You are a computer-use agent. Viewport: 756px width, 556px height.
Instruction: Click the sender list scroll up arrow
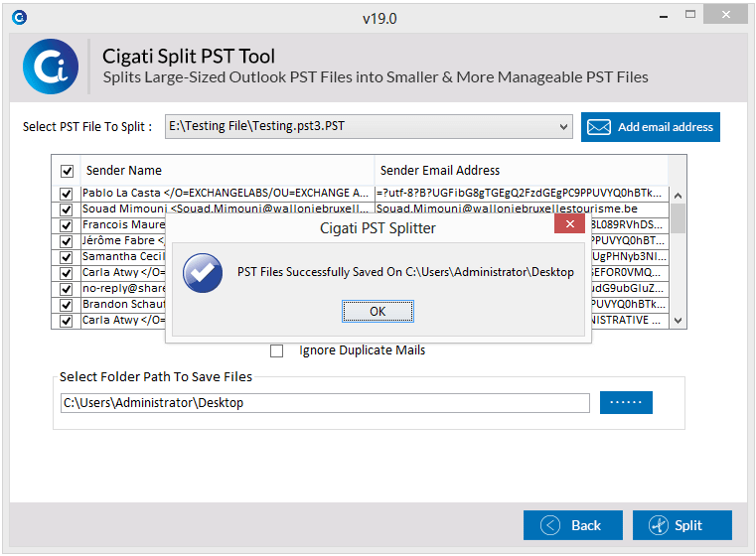tap(678, 196)
